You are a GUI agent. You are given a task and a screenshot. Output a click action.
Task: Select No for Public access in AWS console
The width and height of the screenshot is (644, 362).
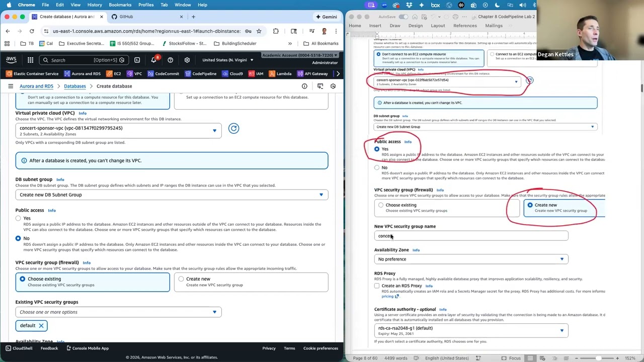pyautogui.click(x=18, y=238)
